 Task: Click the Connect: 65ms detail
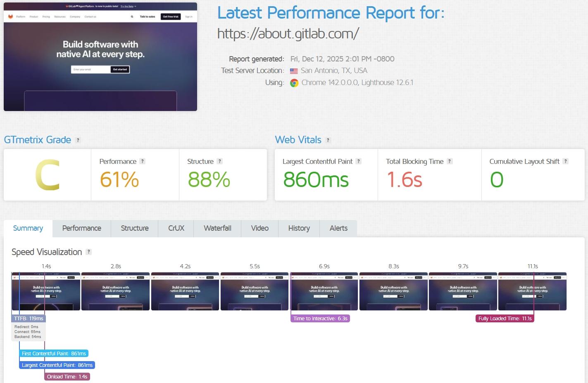[x=27, y=332]
